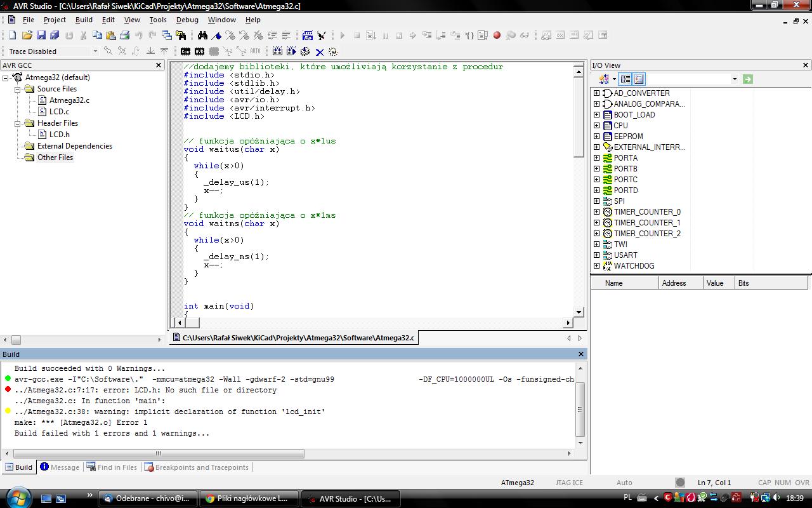This screenshot has width=812, height=508.
Task: Click the blue X icon in build toolbar
Action: point(319,51)
